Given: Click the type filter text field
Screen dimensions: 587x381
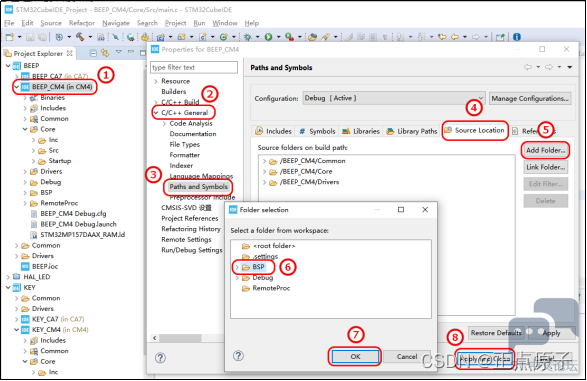Looking at the screenshot, I should click(x=194, y=67).
